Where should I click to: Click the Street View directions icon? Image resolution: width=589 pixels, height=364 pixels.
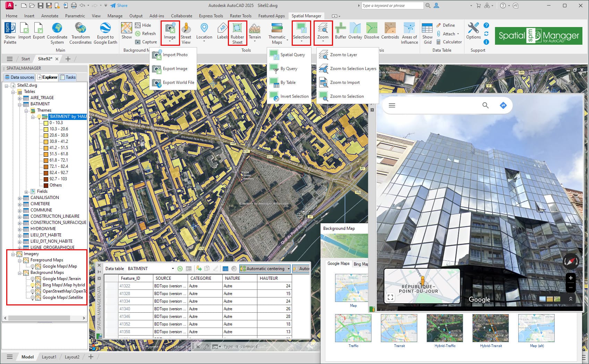[x=503, y=105]
